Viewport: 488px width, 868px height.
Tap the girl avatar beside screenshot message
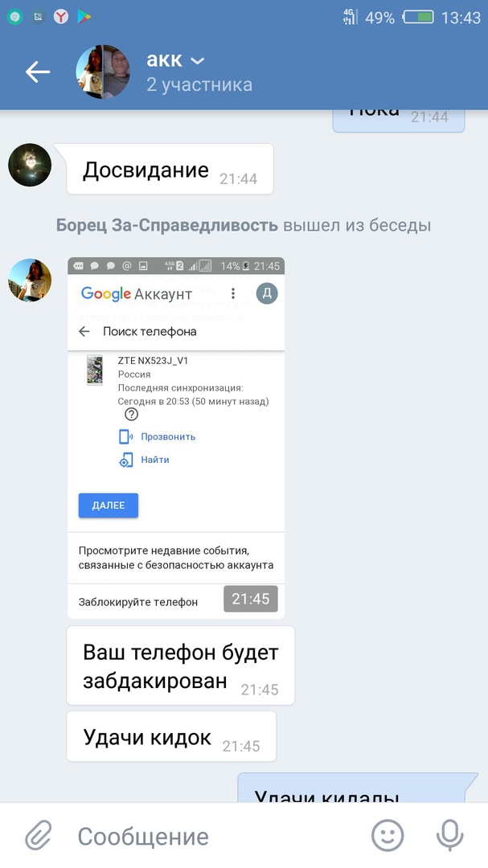pos(30,280)
